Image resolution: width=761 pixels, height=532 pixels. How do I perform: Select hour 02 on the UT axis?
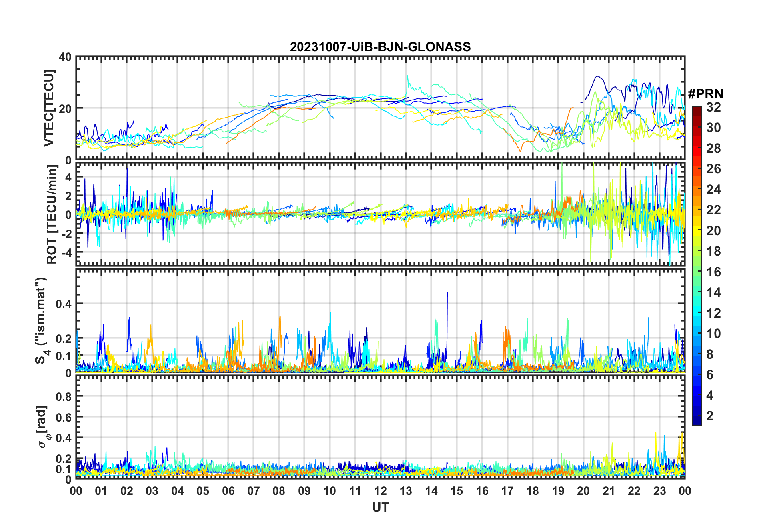(x=127, y=491)
